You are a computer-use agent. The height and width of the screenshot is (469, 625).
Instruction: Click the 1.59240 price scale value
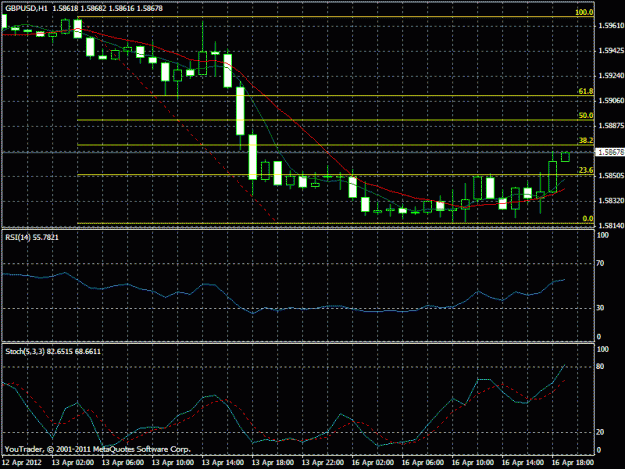coord(611,75)
